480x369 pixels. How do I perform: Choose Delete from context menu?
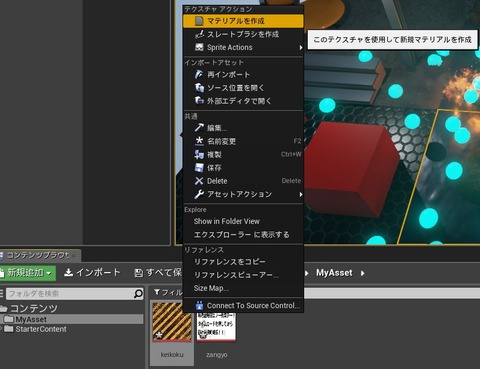click(243, 181)
